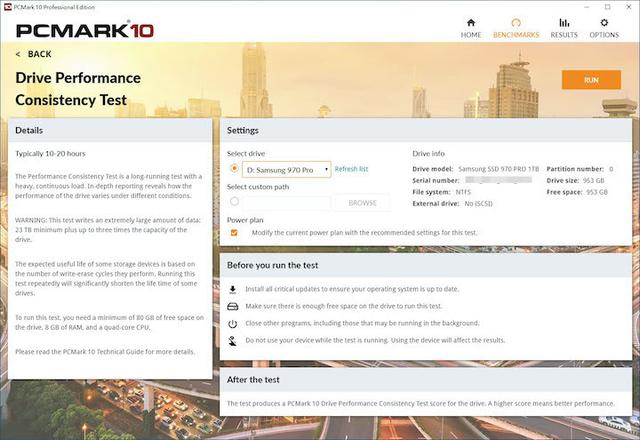Click 'Typically 10-20 hours' text

coord(50,154)
